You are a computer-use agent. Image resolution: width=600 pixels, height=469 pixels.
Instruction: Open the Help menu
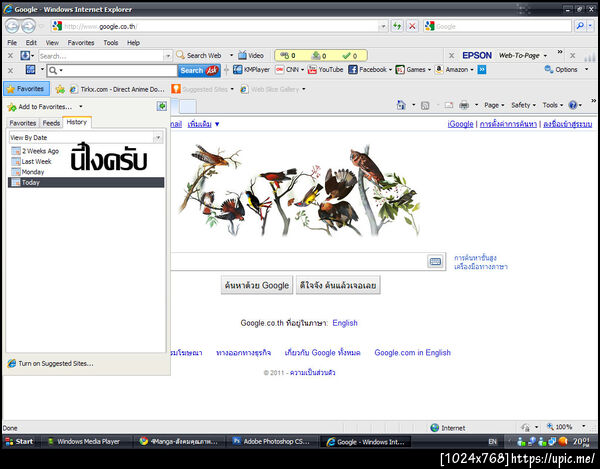[133, 42]
